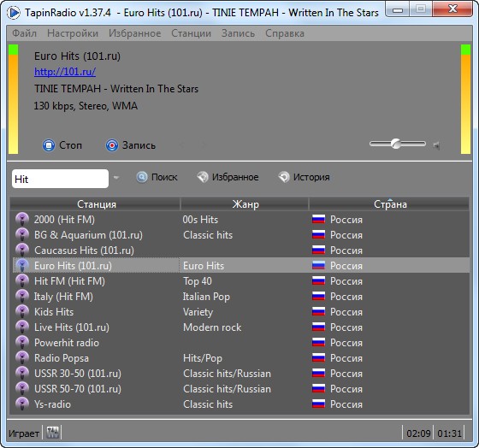Open Избранное favorites icon in search bar

[203, 177]
